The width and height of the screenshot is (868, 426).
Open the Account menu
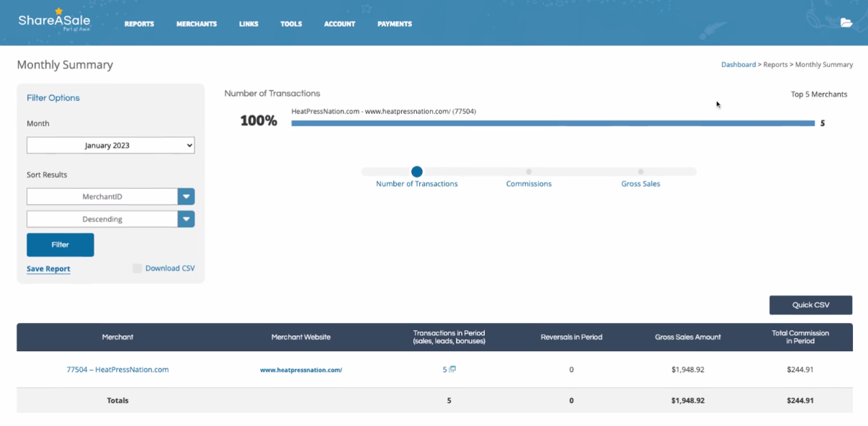[x=339, y=24]
